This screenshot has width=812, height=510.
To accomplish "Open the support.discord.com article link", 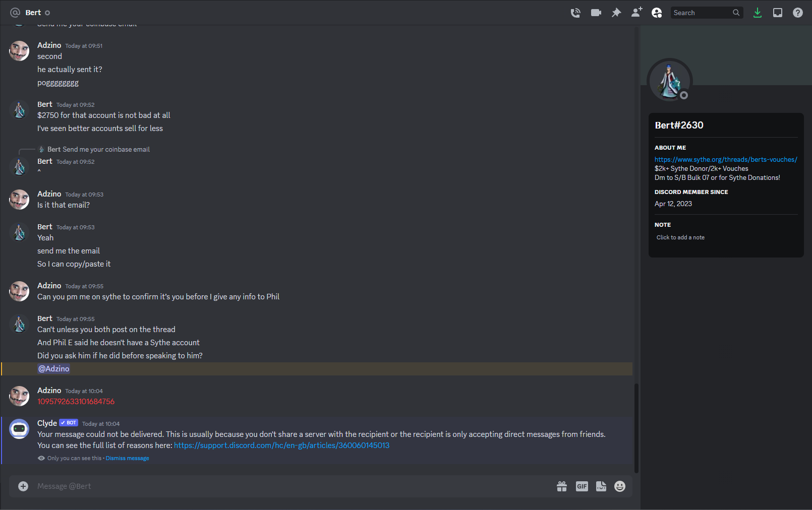I will click(x=281, y=445).
